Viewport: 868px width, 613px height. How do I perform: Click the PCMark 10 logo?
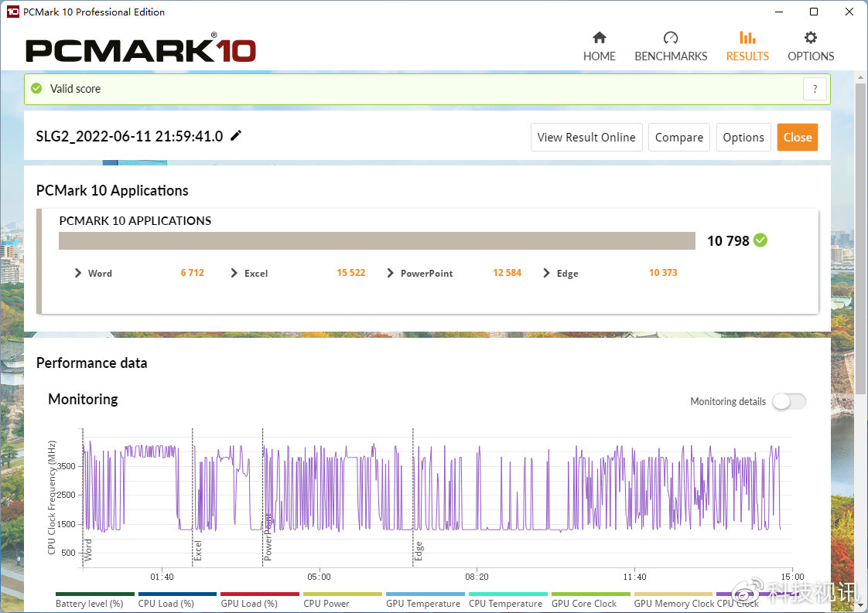pos(141,48)
